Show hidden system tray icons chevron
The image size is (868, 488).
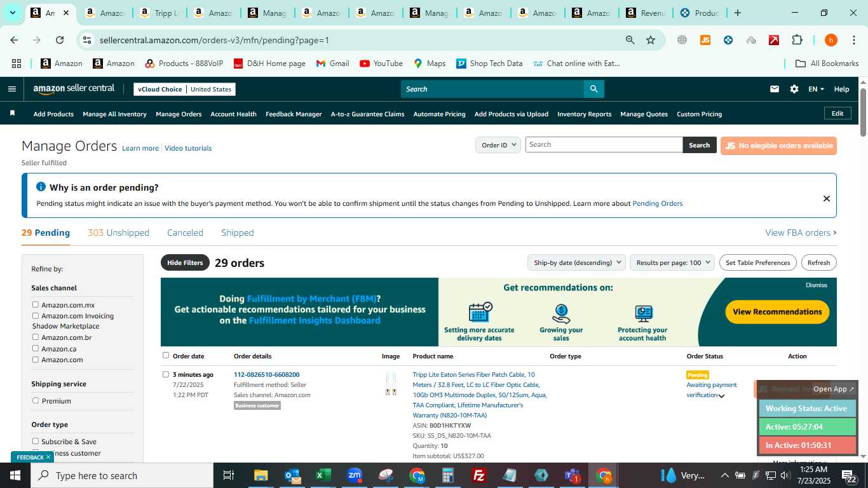click(724, 475)
